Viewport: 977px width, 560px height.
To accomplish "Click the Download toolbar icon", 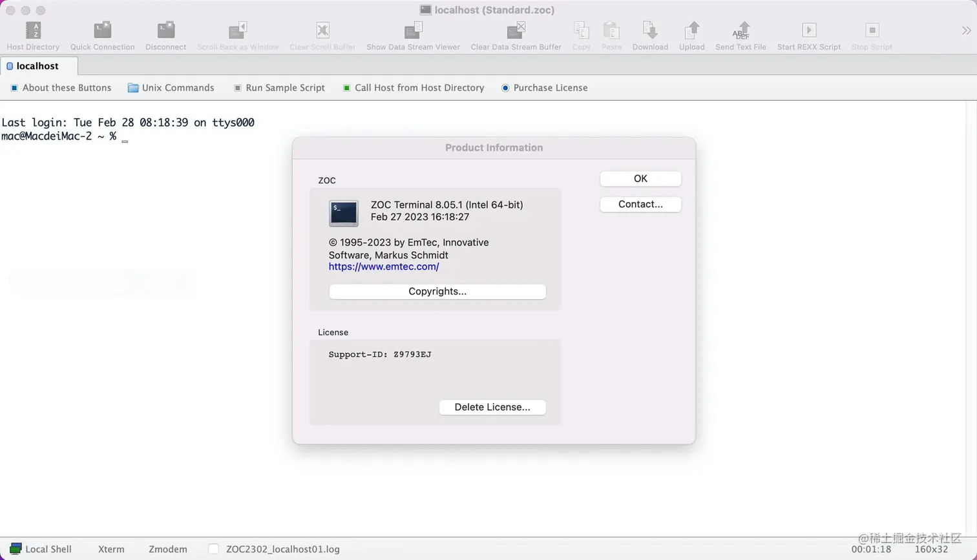I will [x=650, y=30].
